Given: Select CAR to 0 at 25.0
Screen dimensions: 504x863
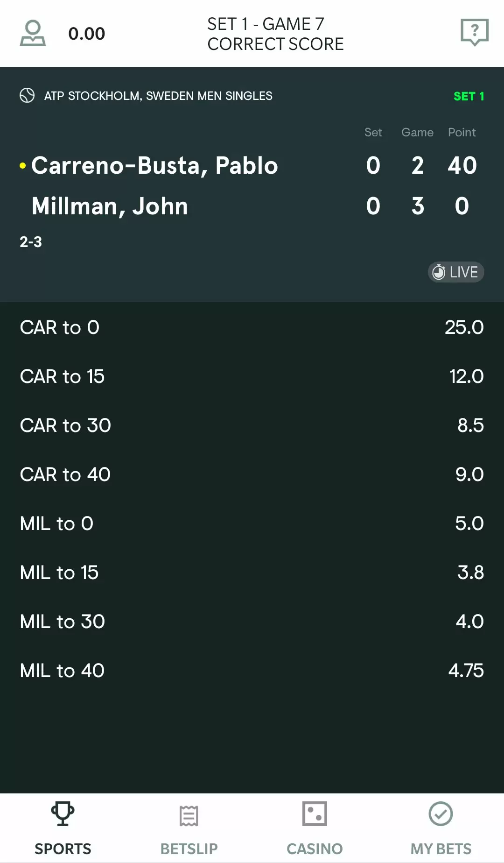Looking at the screenshot, I should tap(252, 327).
